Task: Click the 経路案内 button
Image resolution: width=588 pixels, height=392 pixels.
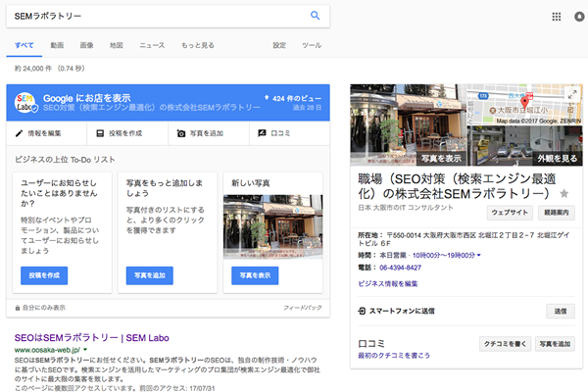Action: pos(557,213)
